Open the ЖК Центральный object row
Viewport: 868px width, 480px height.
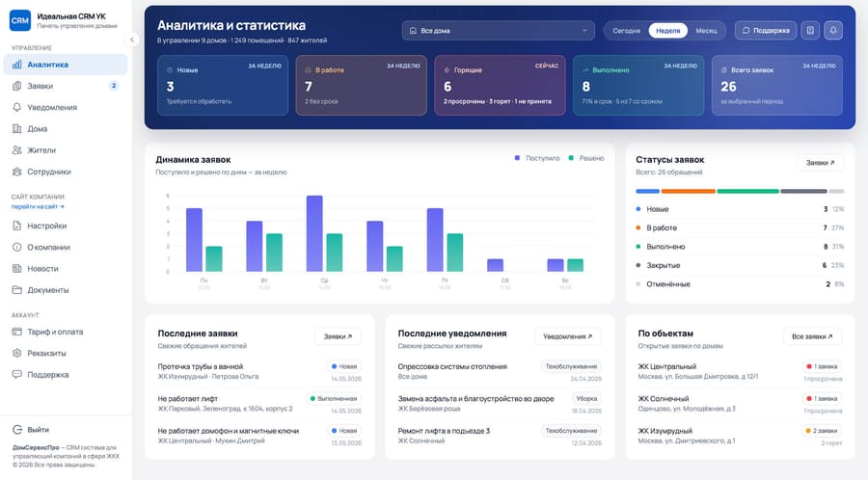(x=740, y=372)
